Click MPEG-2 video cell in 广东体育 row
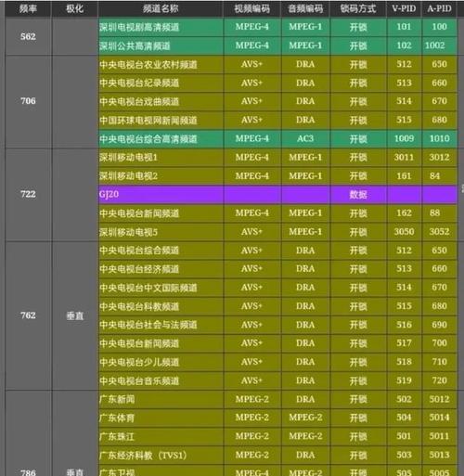 (x=251, y=418)
